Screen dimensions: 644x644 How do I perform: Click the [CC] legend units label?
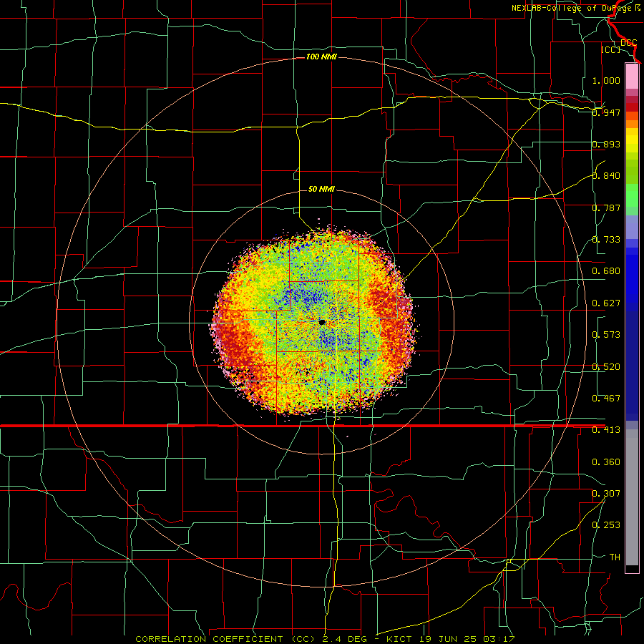coord(611,49)
